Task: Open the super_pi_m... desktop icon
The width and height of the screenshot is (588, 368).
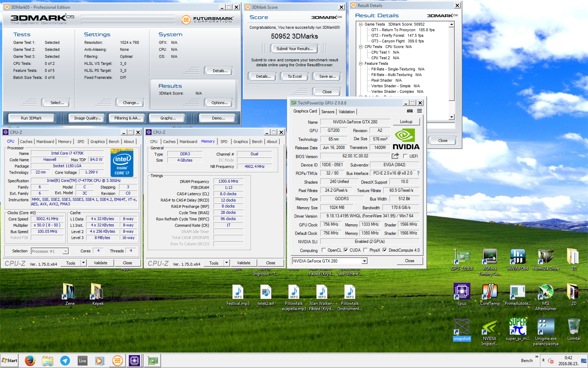Action: (x=518, y=329)
